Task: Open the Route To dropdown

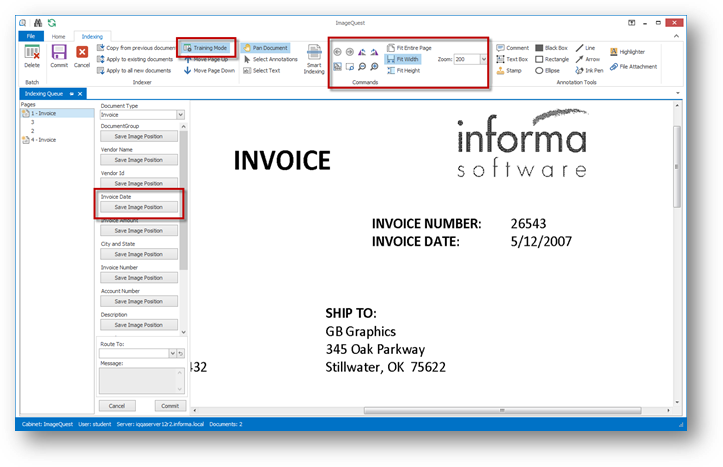Action: pyautogui.click(x=172, y=353)
